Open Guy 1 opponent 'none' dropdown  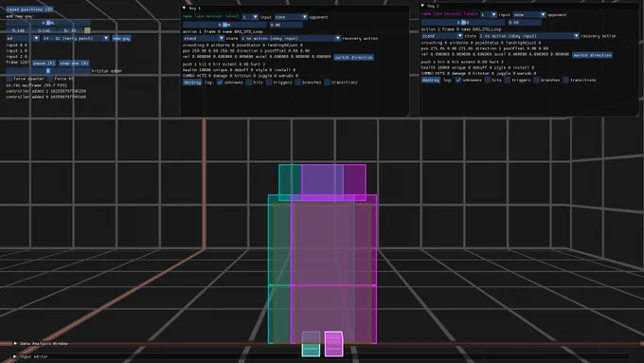(x=291, y=17)
